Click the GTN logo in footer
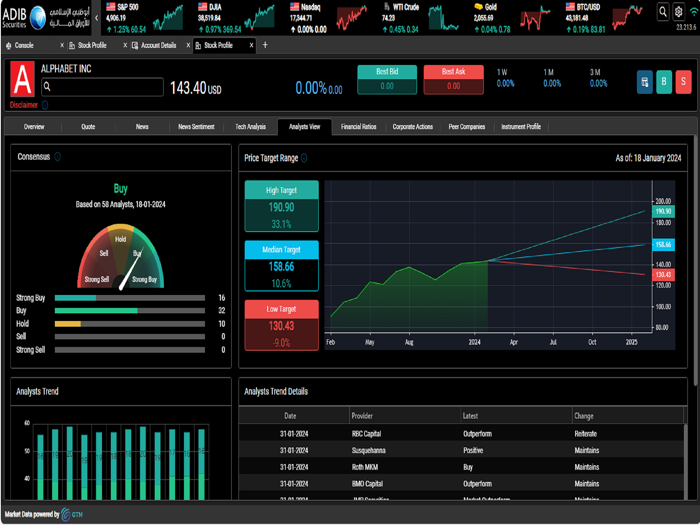Image resolution: width=700 pixels, height=525 pixels. point(72,514)
